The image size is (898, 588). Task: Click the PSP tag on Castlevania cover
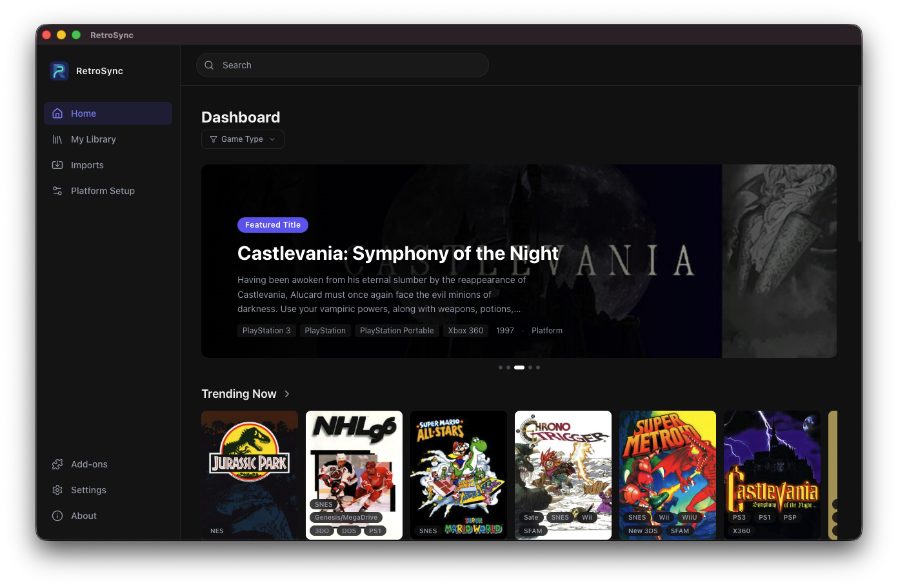point(790,518)
